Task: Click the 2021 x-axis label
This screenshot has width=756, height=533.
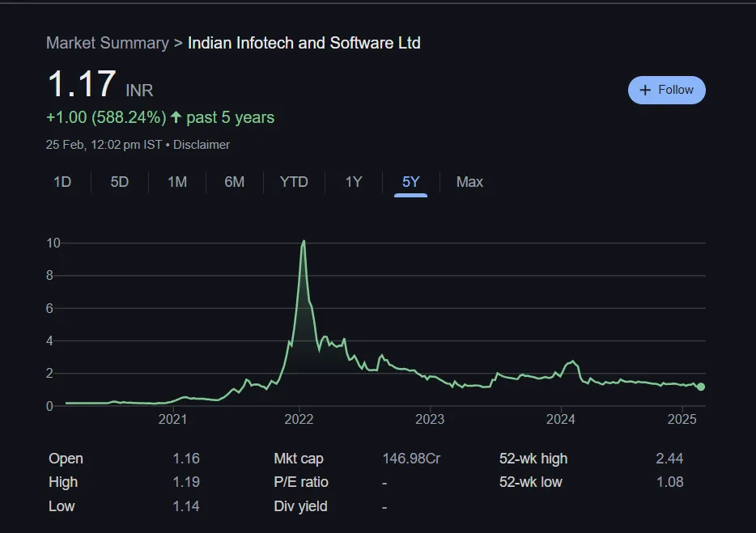Action: pyautogui.click(x=172, y=419)
